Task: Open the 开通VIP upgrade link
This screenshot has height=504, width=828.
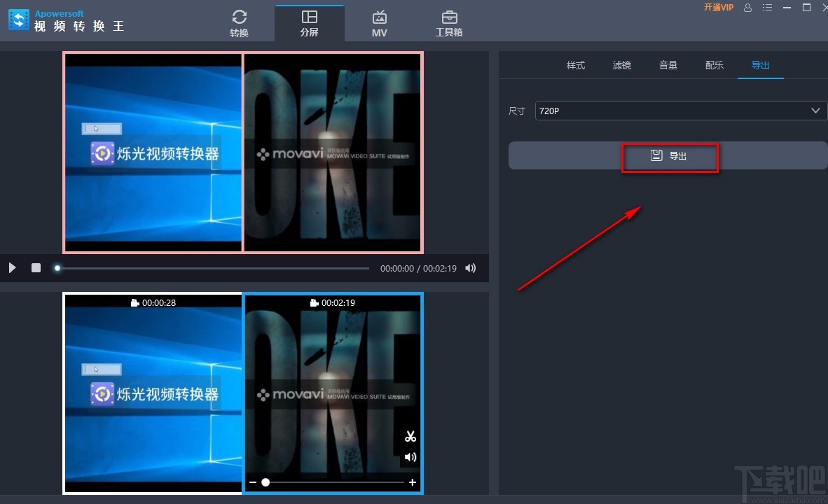Action: [x=719, y=8]
